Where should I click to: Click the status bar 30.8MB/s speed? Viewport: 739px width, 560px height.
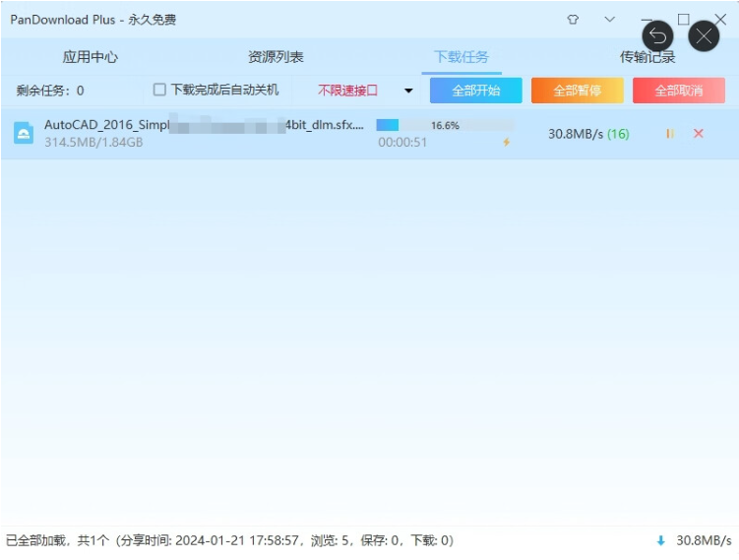click(704, 540)
